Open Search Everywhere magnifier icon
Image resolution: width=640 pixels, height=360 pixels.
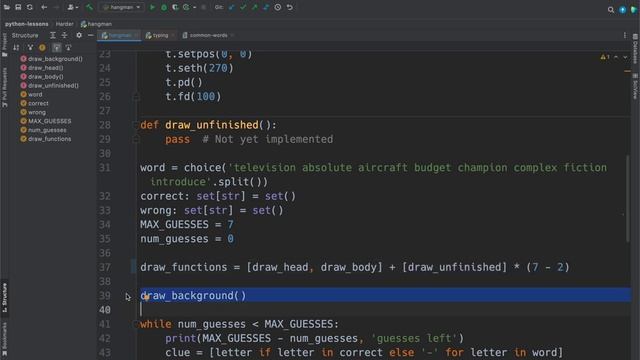point(611,10)
